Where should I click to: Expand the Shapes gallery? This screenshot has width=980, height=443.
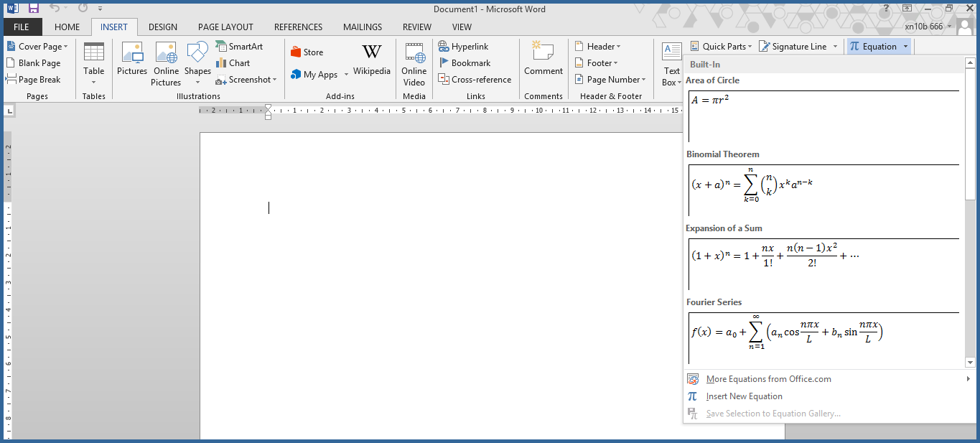(197, 82)
